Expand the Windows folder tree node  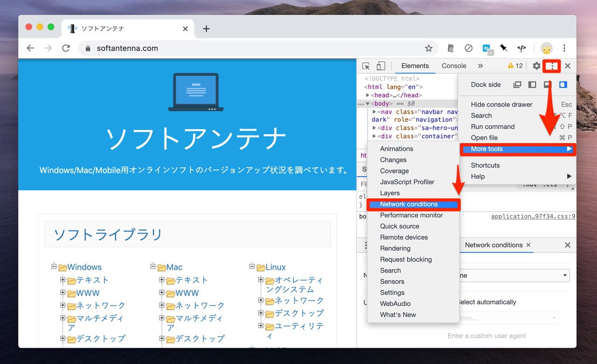click(x=54, y=267)
